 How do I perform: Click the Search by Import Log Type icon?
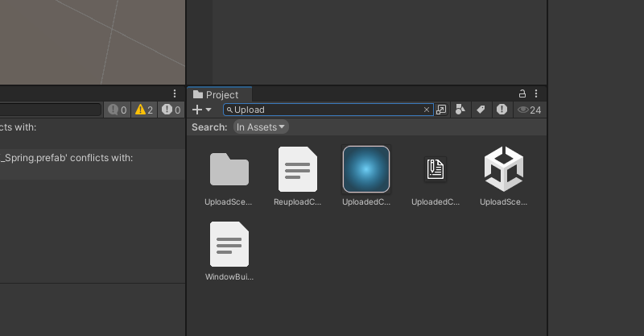pos(502,110)
